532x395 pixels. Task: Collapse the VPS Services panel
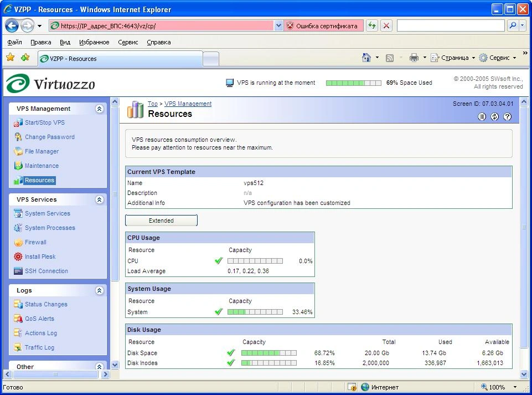pos(100,199)
